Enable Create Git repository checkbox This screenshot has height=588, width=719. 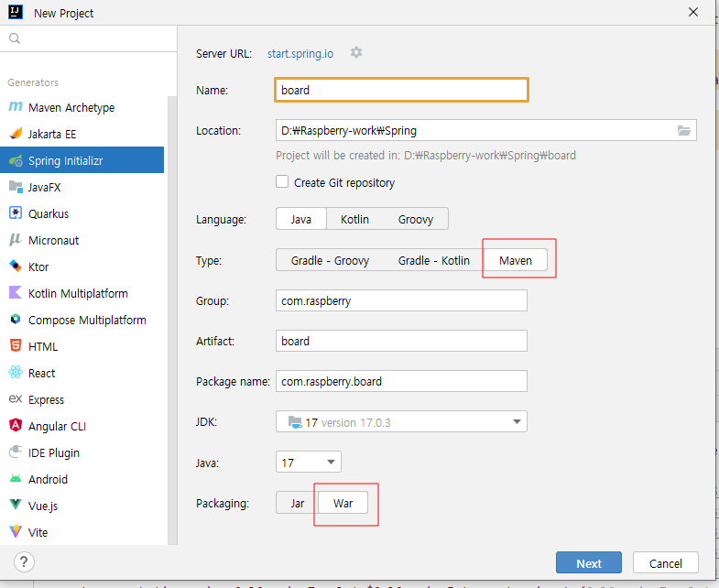[x=282, y=182]
